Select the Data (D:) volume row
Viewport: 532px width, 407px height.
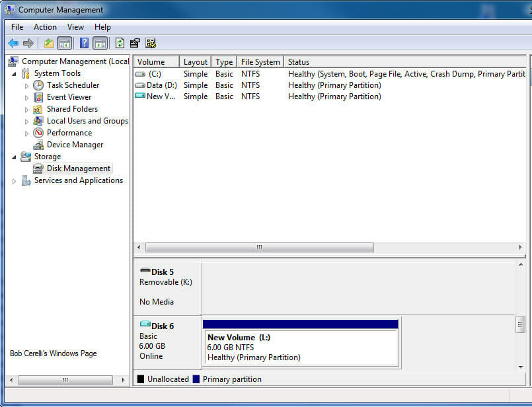163,85
